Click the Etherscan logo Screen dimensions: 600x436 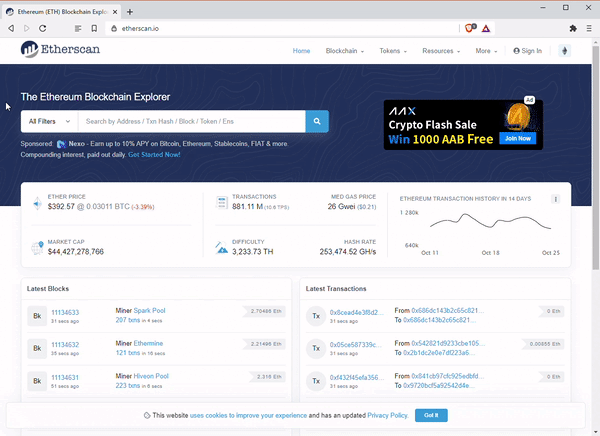pos(60,49)
